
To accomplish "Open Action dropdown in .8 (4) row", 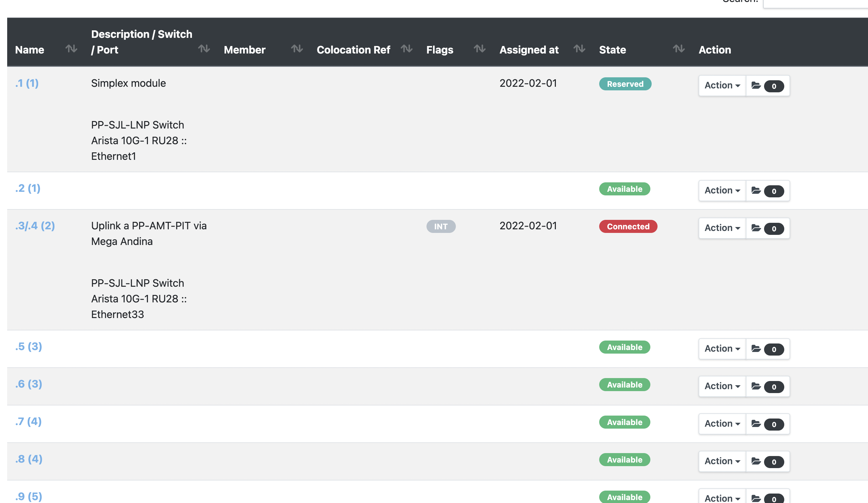I will (722, 462).
